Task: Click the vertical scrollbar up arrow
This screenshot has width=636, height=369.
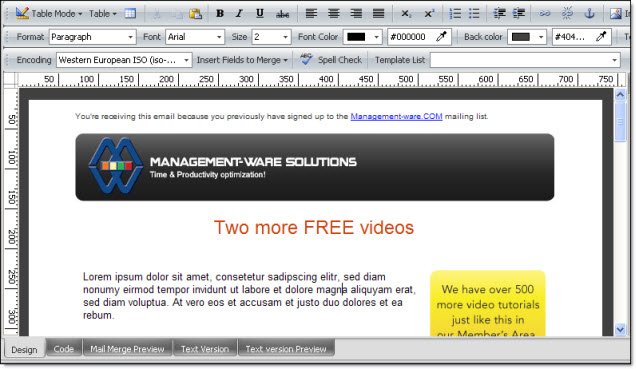Action: pyautogui.click(x=620, y=95)
